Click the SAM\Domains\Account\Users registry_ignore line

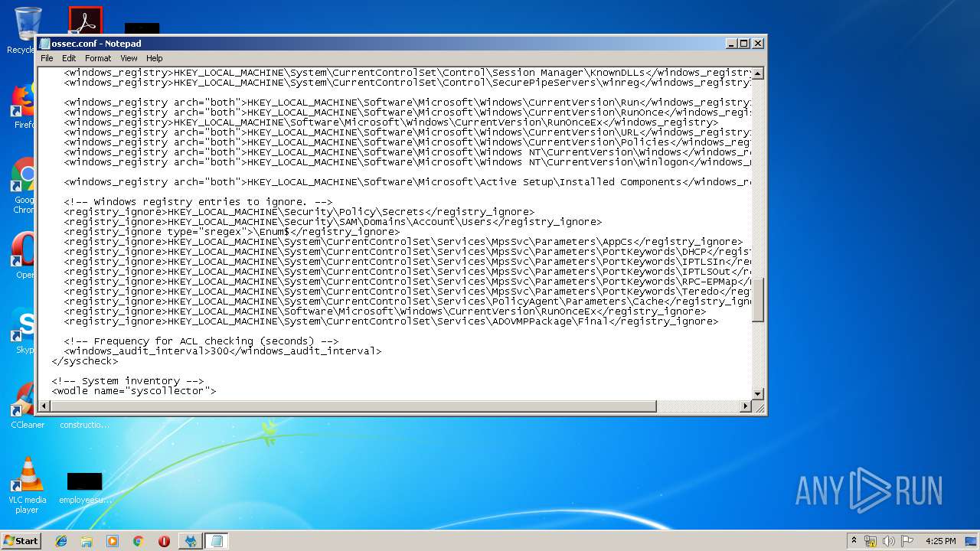(x=332, y=222)
